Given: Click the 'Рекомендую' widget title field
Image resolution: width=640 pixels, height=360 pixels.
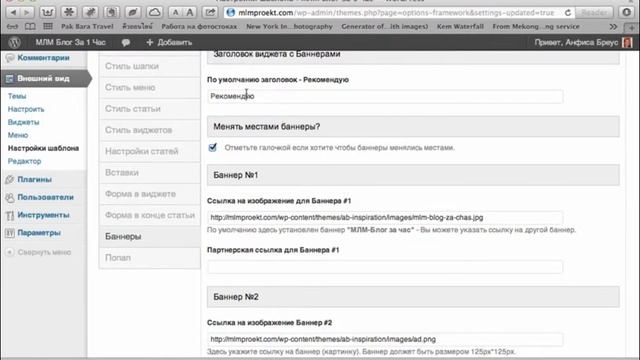Looking at the screenshot, I should [385, 96].
